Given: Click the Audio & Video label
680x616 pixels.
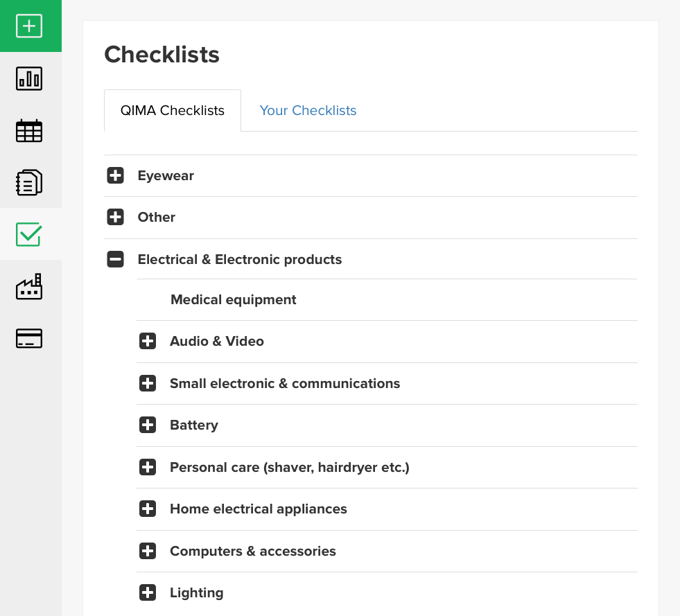Looking at the screenshot, I should pos(217,341).
